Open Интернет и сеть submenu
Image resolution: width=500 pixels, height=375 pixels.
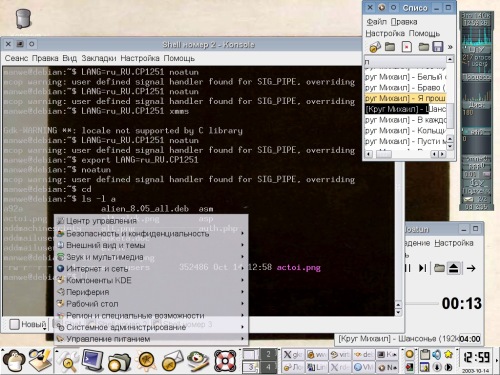click(x=151, y=269)
